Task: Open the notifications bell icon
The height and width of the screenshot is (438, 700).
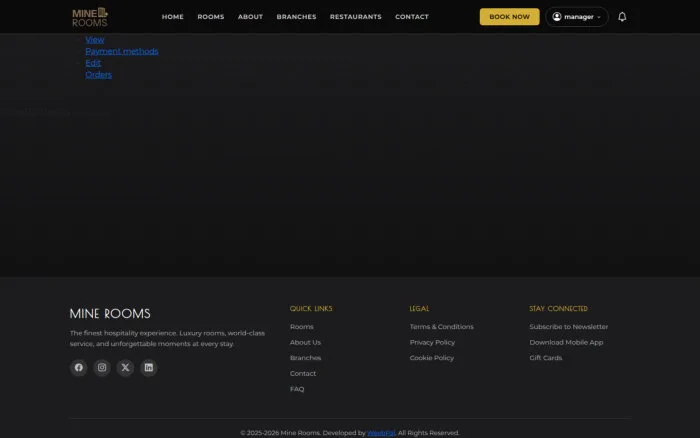Action: (x=622, y=17)
